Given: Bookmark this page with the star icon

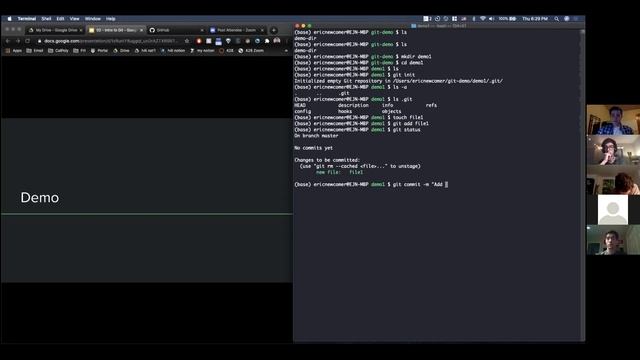Looking at the screenshot, I should pos(187,41).
